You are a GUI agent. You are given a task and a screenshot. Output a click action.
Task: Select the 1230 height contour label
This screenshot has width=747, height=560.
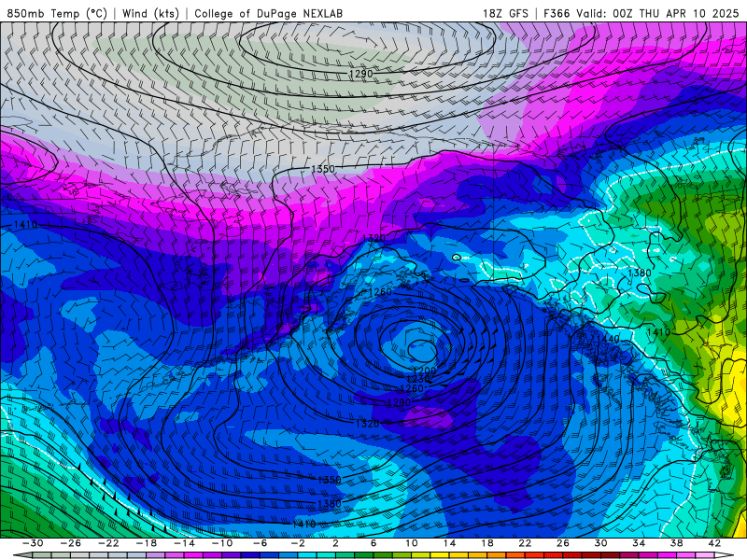pos(418,379)
